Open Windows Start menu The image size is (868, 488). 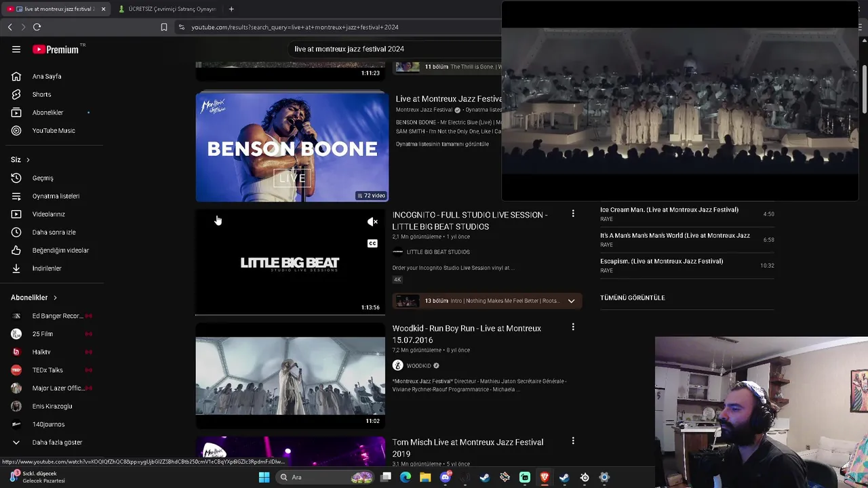264,477
